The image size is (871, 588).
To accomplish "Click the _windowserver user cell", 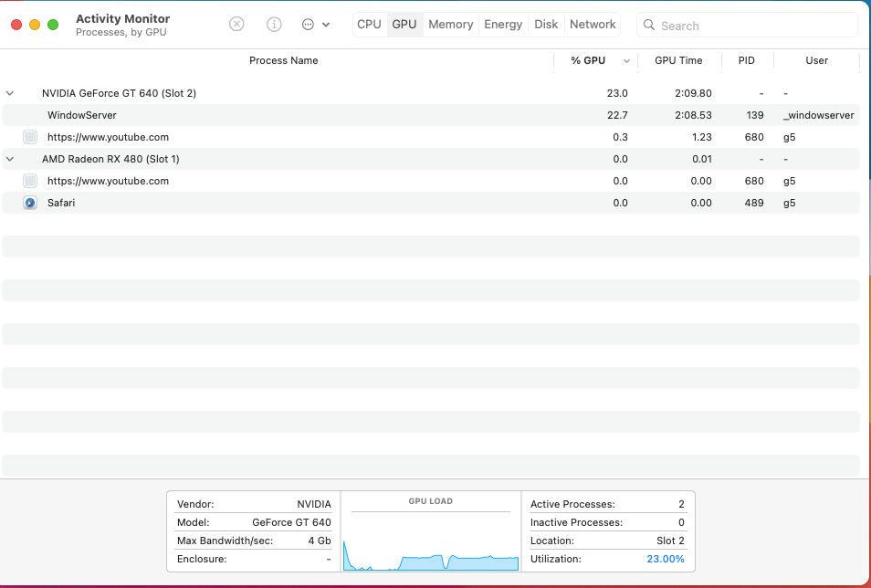I will click(818, 115).
